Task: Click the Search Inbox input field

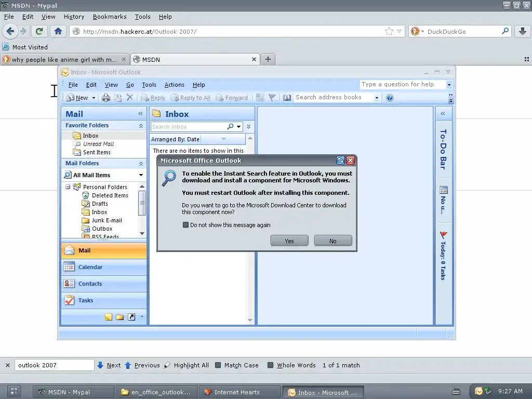Action: (188, 127)
